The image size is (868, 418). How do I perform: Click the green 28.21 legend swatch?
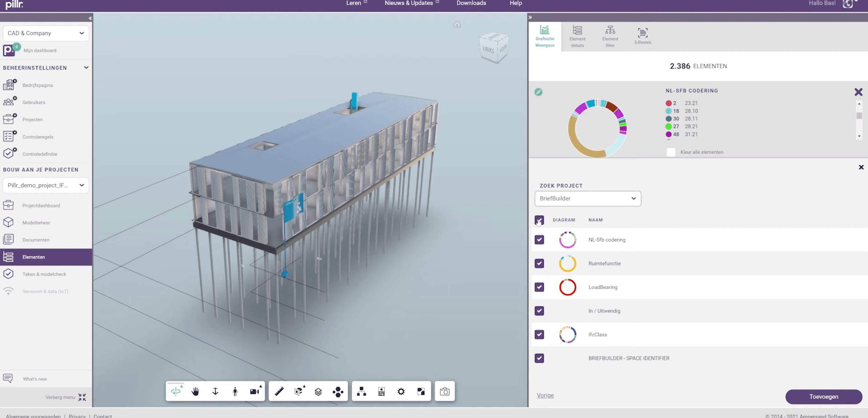[669, 126]
